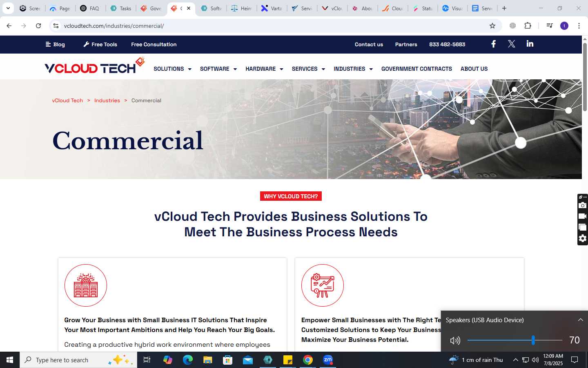Open the Government Contracts menu item
The height and width of the screenshot is (368, 588).
tap(416, 69)
